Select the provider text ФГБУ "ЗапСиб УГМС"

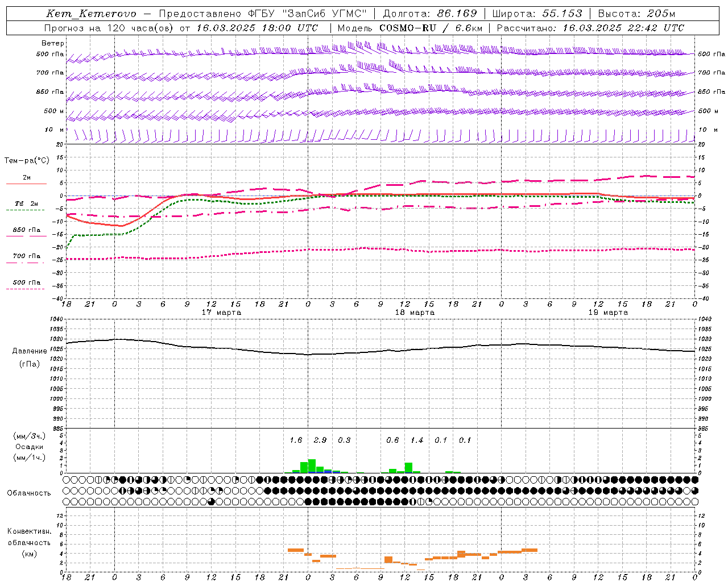tap(308, 14)
